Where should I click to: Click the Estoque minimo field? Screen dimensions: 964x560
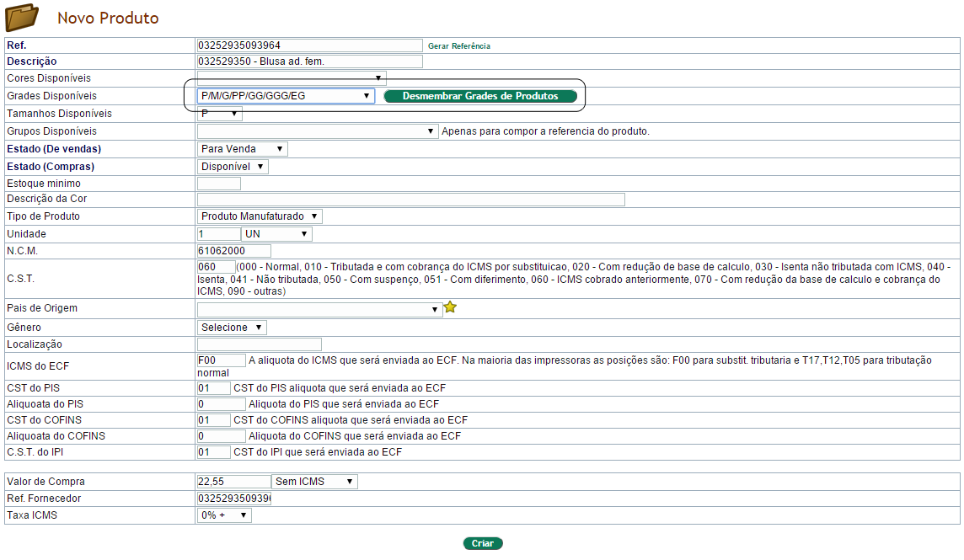click(219, 184)
